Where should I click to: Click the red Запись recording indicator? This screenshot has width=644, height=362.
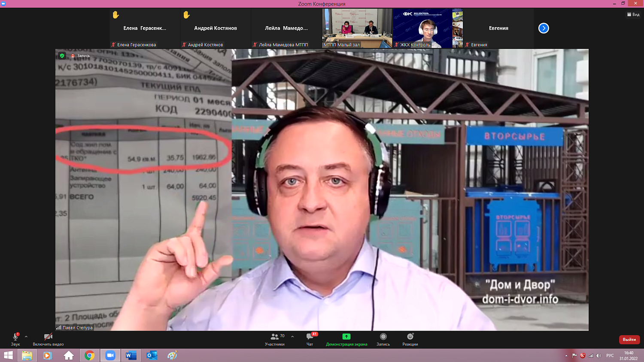tap(80, 56)
